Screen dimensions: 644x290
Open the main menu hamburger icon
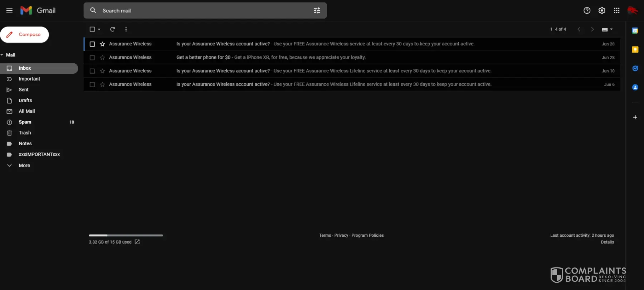click(10, 10)
